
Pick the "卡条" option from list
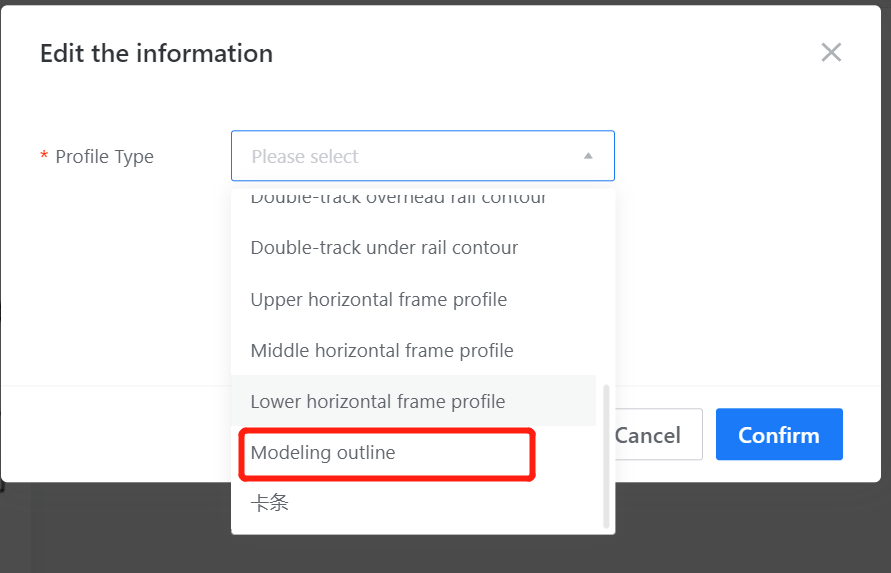[270, 504]
